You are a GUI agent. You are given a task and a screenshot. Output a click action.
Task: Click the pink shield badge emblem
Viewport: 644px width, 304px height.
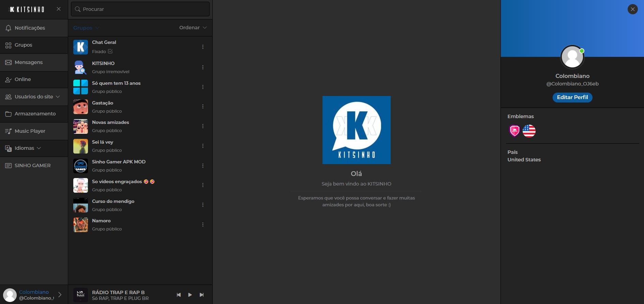click(x=514, y=131)
